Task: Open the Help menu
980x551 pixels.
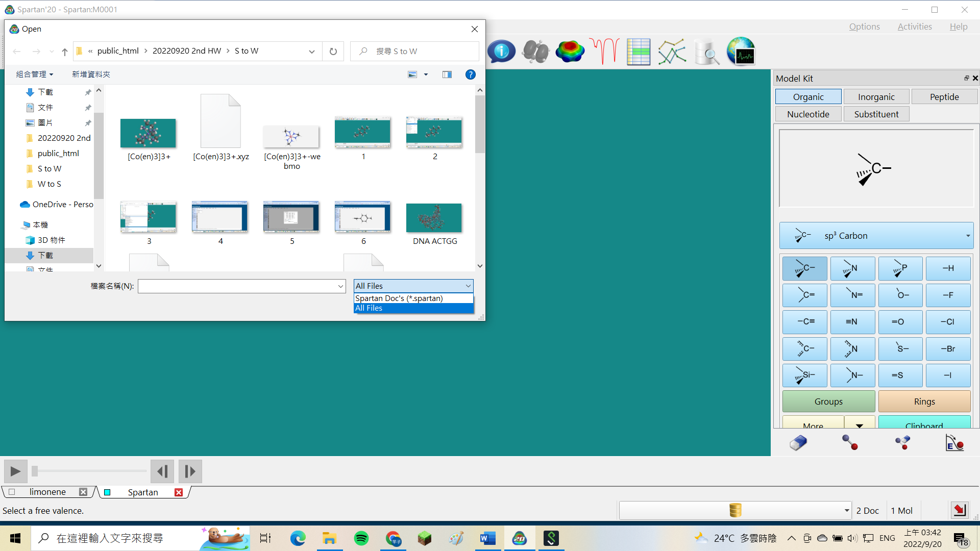Action: click(x=959, y=27)
